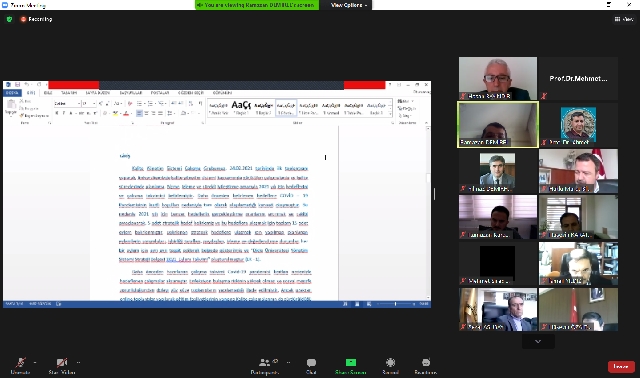
Task: Click the Unmute microphone icon
Action: [20, 362]
